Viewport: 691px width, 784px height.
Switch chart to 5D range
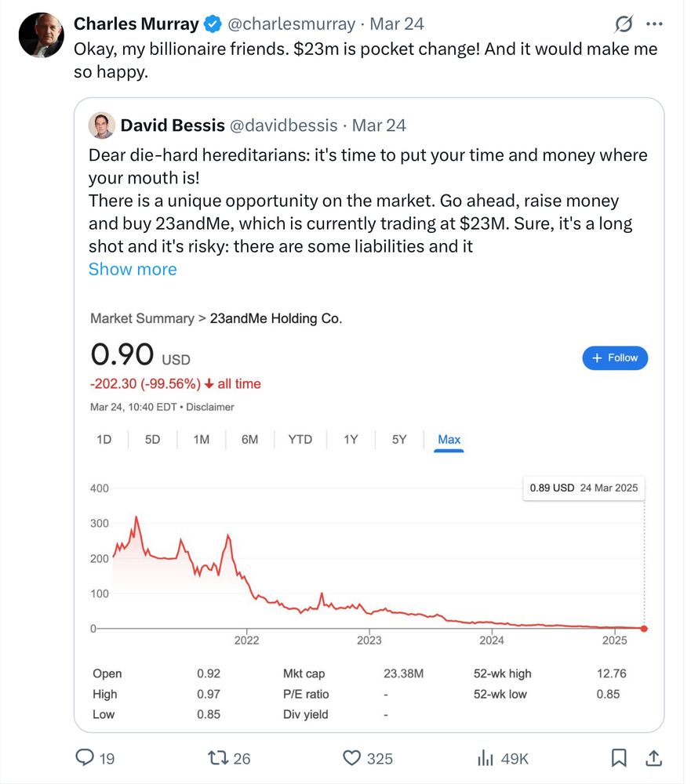pos(152,439)
